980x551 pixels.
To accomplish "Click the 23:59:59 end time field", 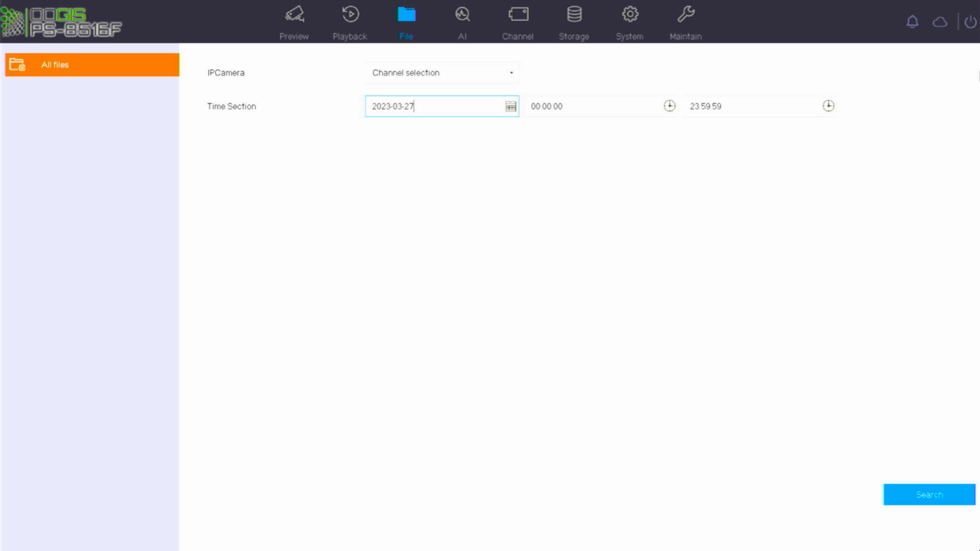I will pyautogui.click(x=750, y=106).
